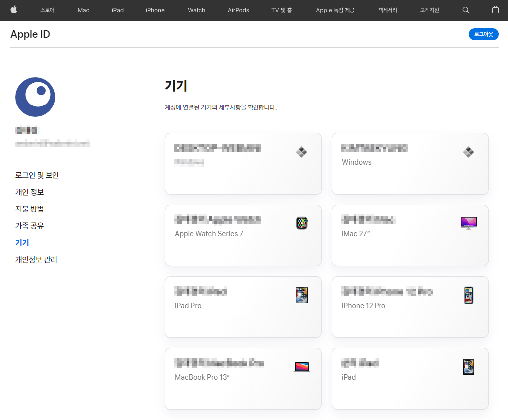Go to 지불 방법 section
The width and height of the screenshot is (508, 420).
point(29,209)
